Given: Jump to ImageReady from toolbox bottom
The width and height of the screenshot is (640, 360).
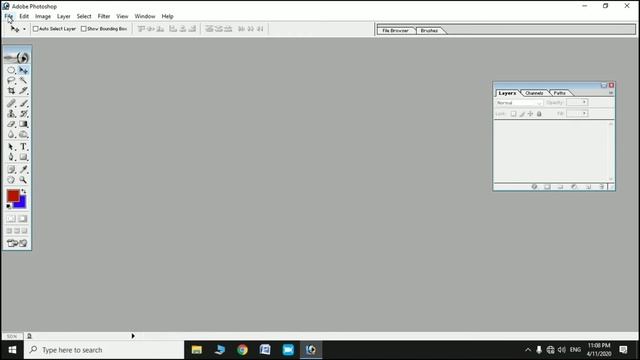Looking at the screenshot, I should [17, 243].
